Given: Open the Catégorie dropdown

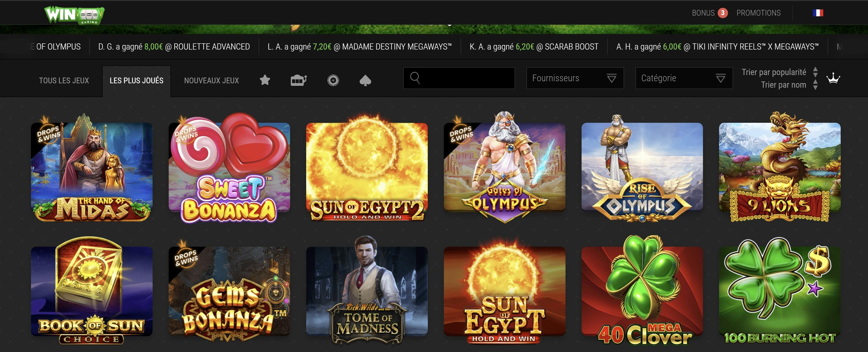Looking at the screenshot, I should (684, 78).
